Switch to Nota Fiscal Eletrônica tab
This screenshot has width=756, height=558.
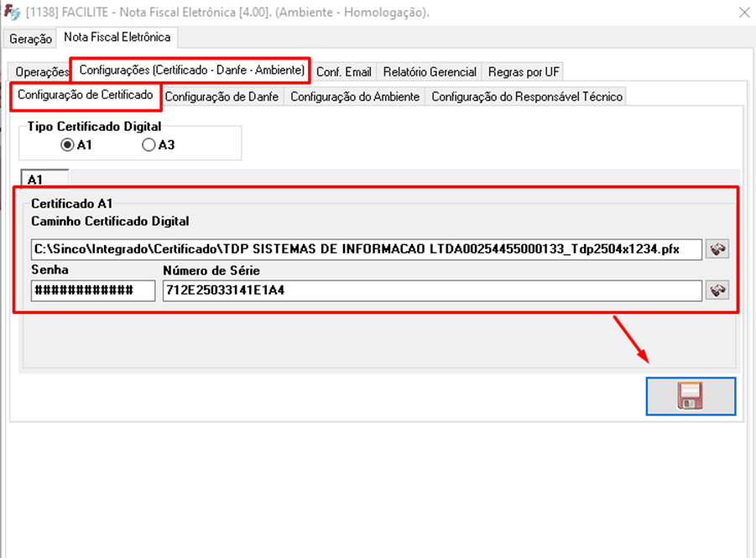click(117, 38)
